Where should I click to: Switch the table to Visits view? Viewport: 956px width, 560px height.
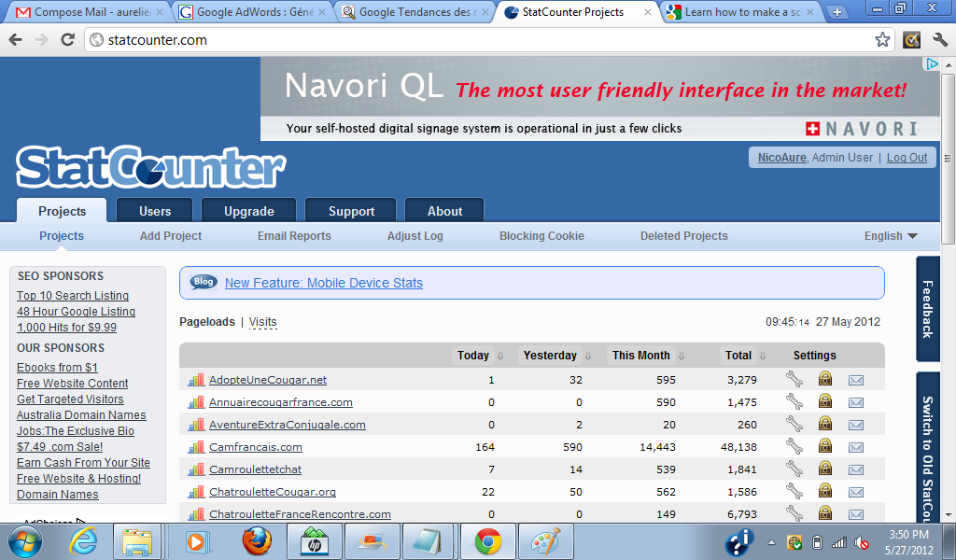[x=262, y=322]
